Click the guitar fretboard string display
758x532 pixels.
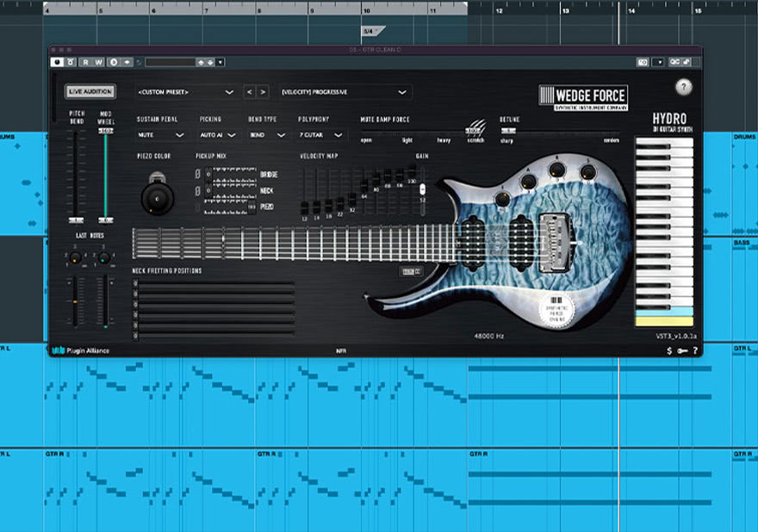tap(295, 244)
